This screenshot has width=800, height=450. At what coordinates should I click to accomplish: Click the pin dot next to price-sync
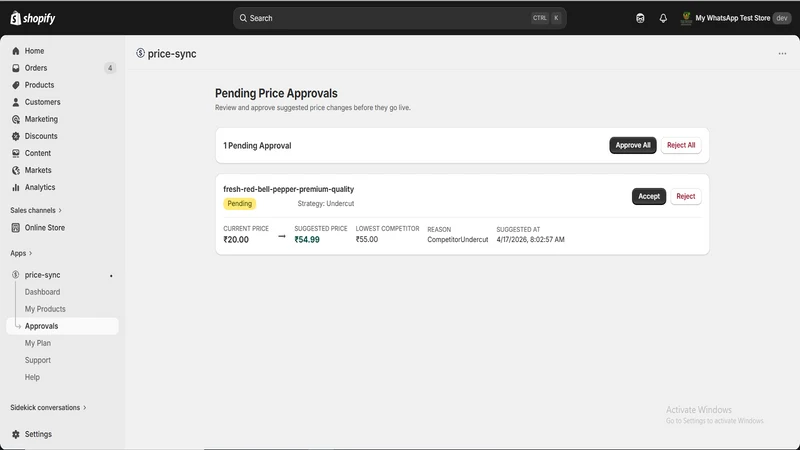click(x=111, y=276)
